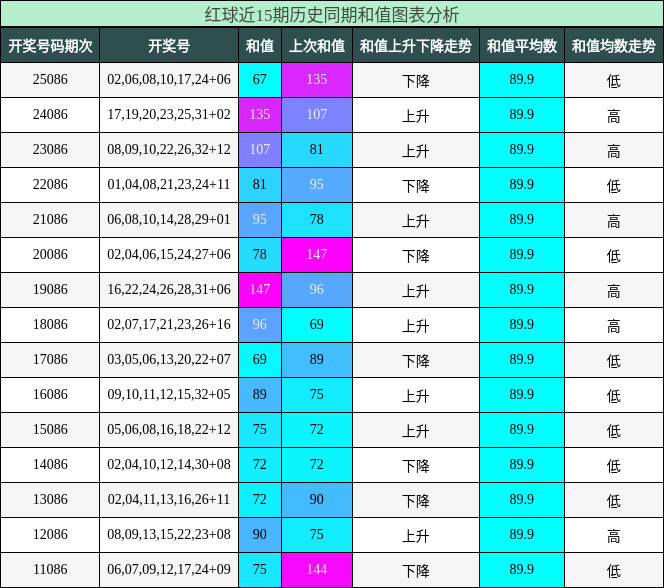Select period number 14086

click(x=50, y=464)
